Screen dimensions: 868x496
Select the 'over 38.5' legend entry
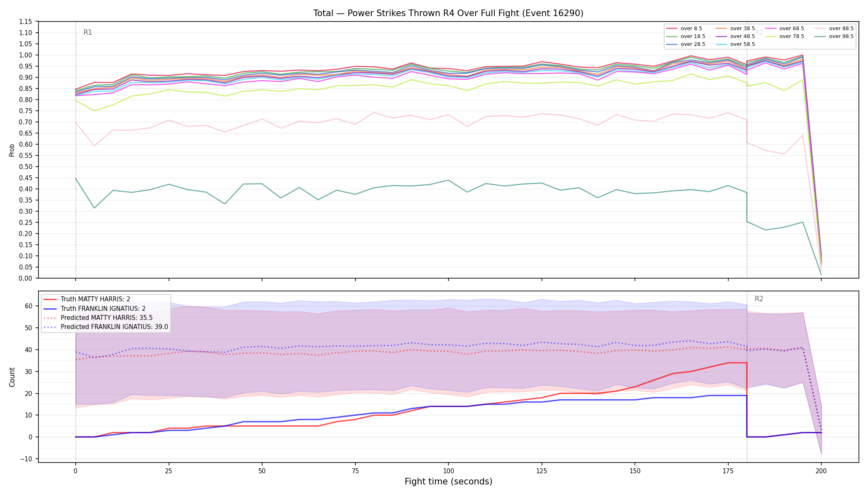click(735, 29)
